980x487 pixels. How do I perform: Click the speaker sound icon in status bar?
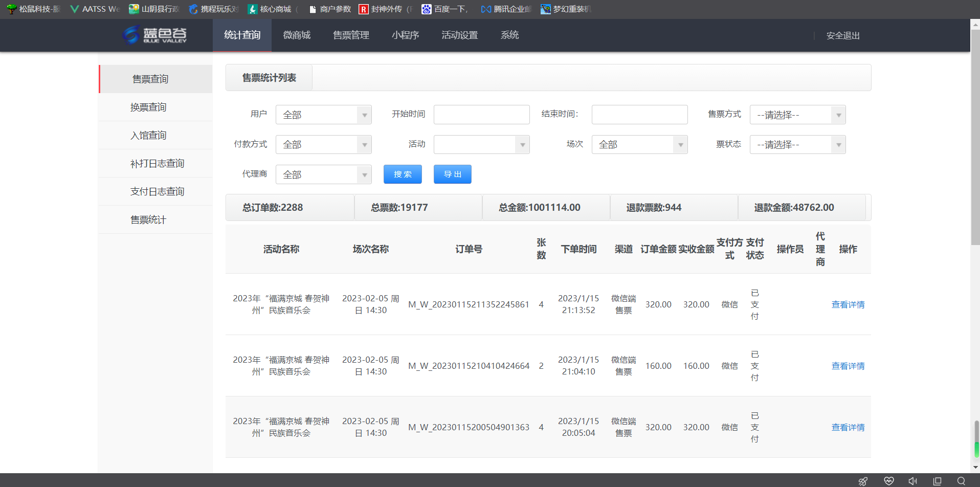tap(913, 481)
